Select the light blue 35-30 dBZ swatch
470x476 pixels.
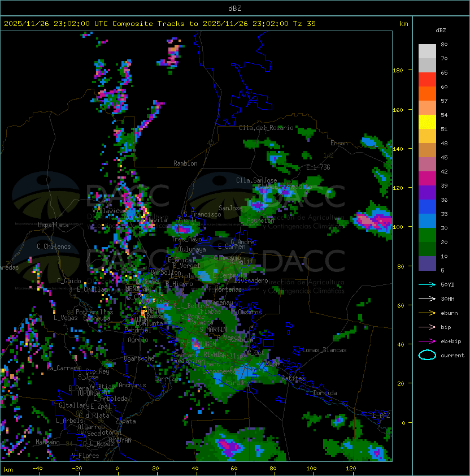coord(427,221)
